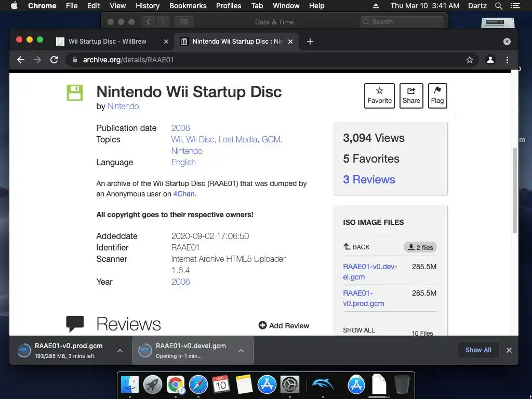Open a new tab with plus button
Viewport: 532px width, 399px height.
pos(310,42)
